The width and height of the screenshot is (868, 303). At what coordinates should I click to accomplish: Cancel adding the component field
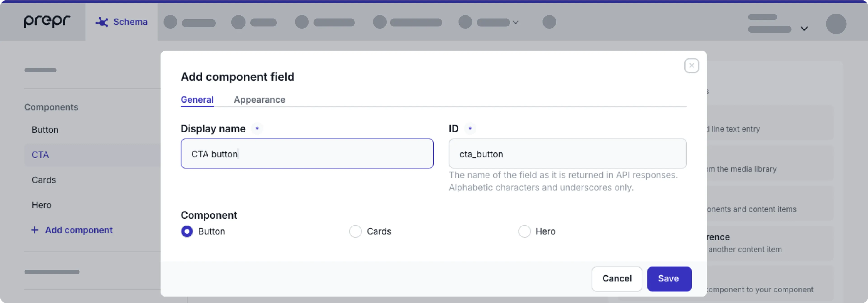pos(617,279)
